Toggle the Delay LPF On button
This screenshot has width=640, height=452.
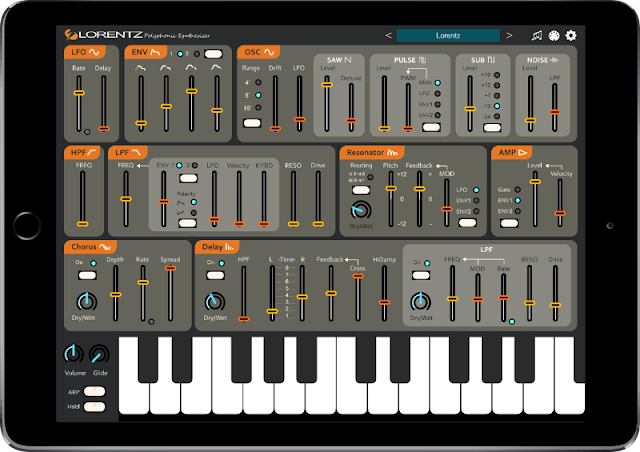(x=421, y=275)
